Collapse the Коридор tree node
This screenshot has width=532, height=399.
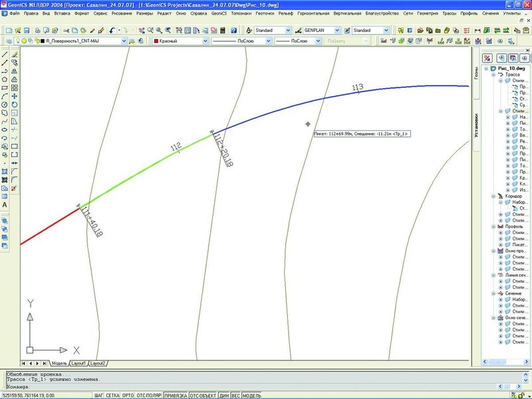click(493, 196)
